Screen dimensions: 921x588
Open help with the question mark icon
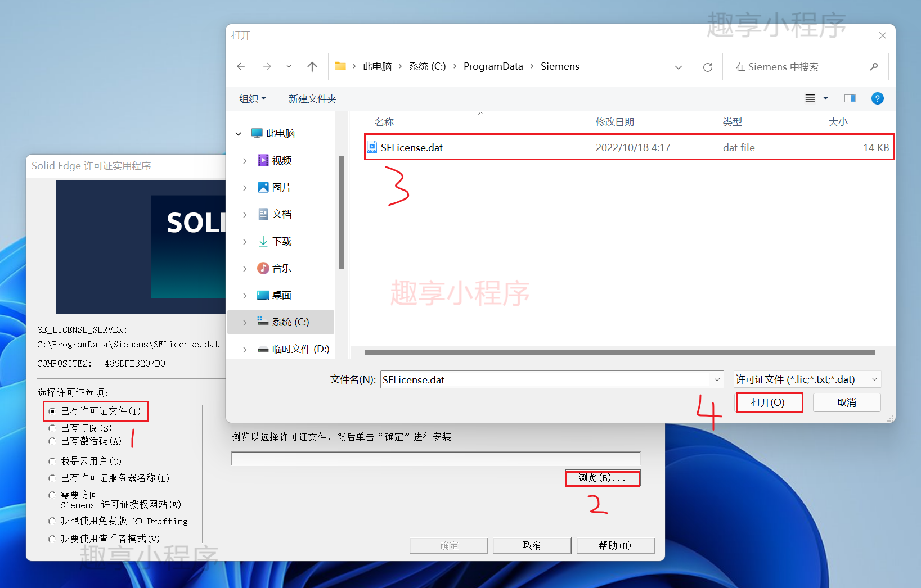(x=877, y=98)
